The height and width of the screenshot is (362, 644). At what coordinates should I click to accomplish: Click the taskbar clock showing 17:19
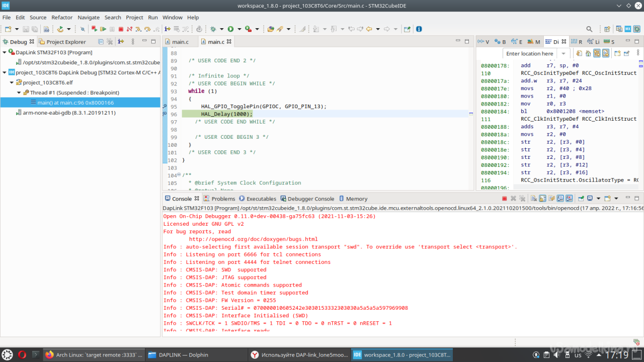coord(616,355)
